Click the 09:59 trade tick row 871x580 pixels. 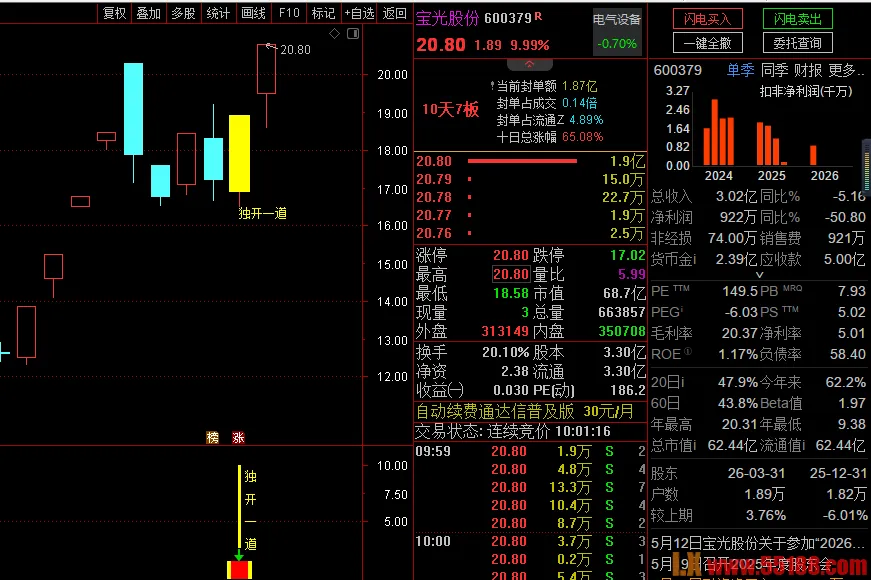pos(530,451)
